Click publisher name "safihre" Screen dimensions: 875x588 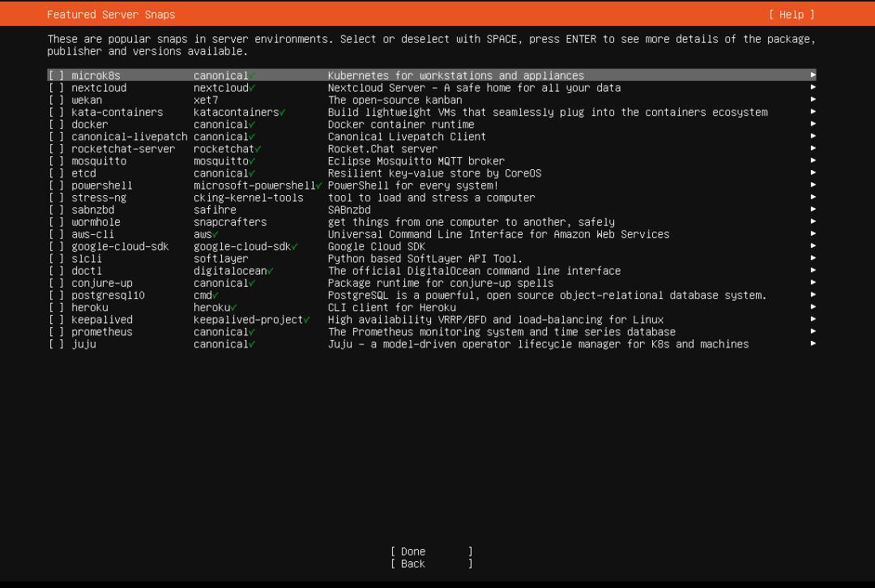point(215,211)
